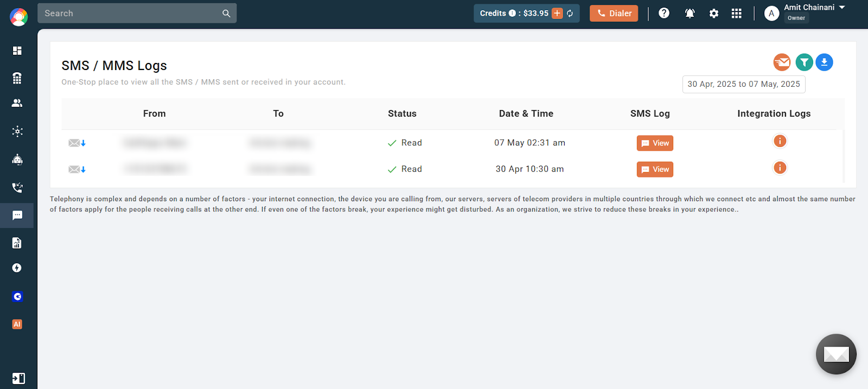Open integration log info for 07 May row
The height and width of the screenshot is (389, 868).
pos(780,141)
